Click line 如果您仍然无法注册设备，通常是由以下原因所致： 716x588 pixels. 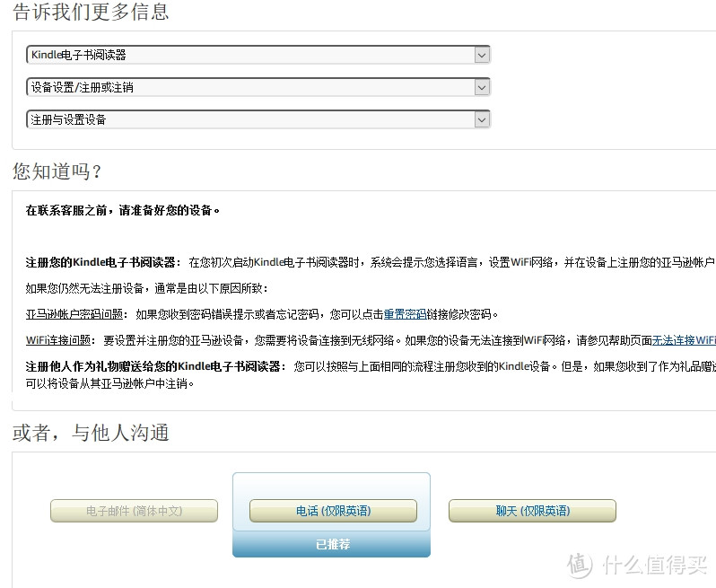pyautogui.click(x=147, y=288)
